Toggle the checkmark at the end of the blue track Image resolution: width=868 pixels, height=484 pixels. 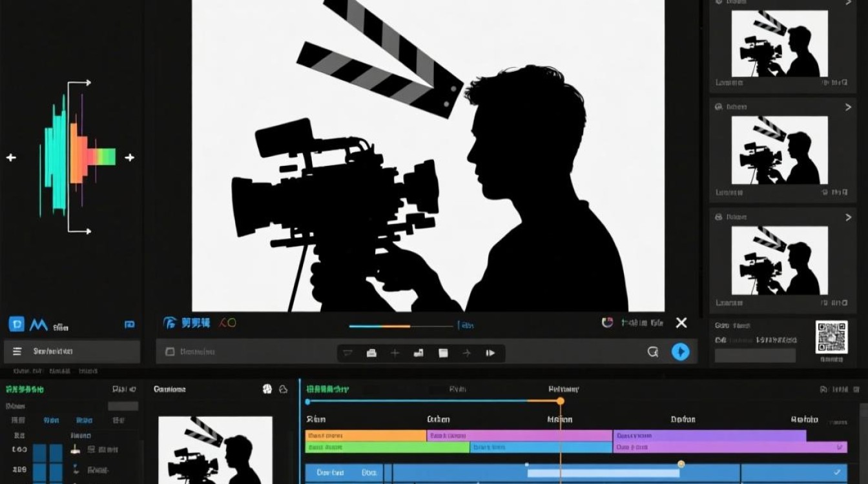coord(838,472)
